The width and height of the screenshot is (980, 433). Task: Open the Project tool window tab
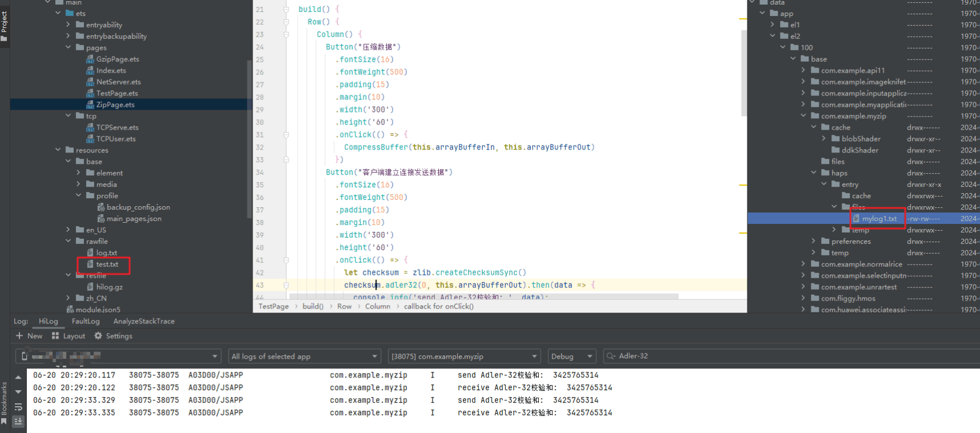pos(5,25)
